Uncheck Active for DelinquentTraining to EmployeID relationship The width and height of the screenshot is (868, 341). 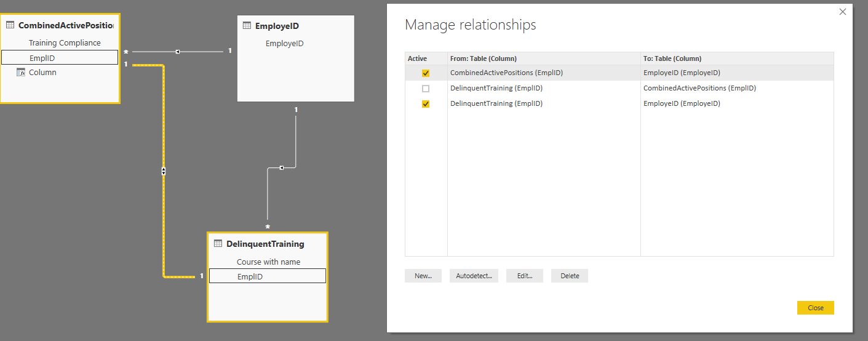click(426, 105)
